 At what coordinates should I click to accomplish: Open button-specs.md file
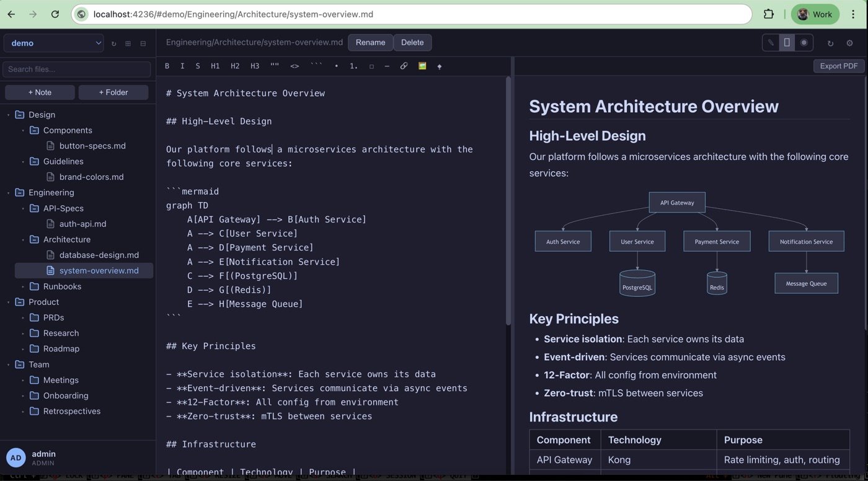tap(92, 146)
